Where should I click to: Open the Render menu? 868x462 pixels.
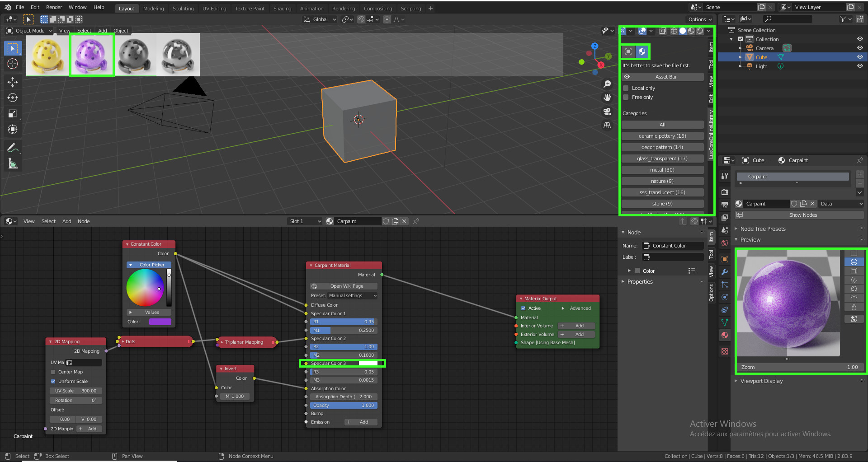pos(54,7)
